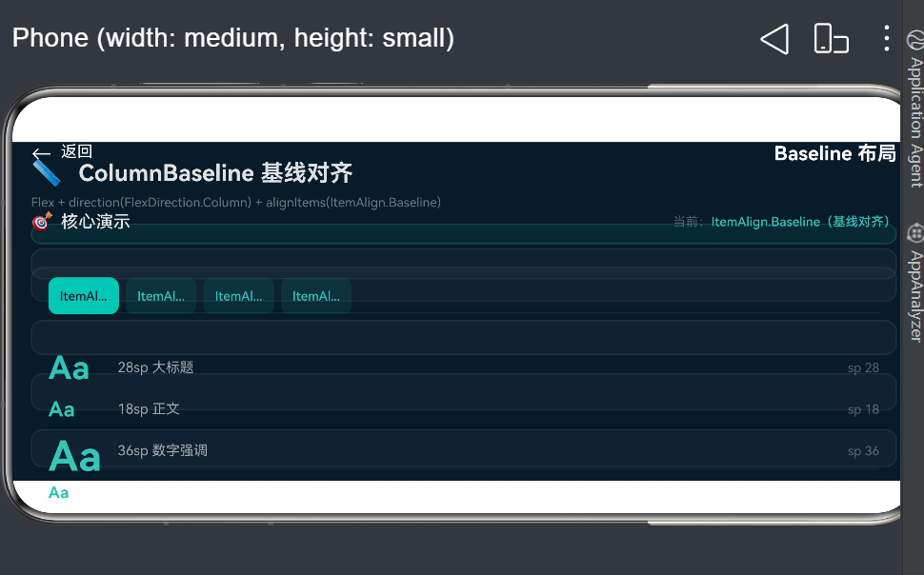The height and width of the screenshot is (575, 924).
Task: Click the large Aa sample in 36sp row
Action: point(74,457)
